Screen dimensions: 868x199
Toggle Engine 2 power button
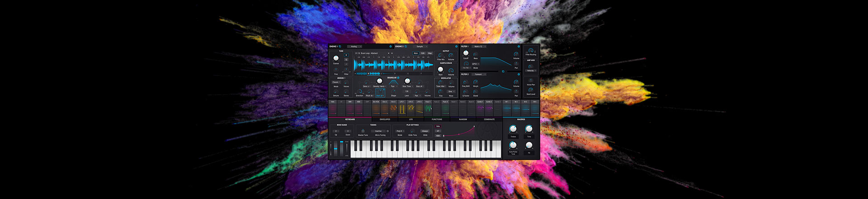click(456, 46)
